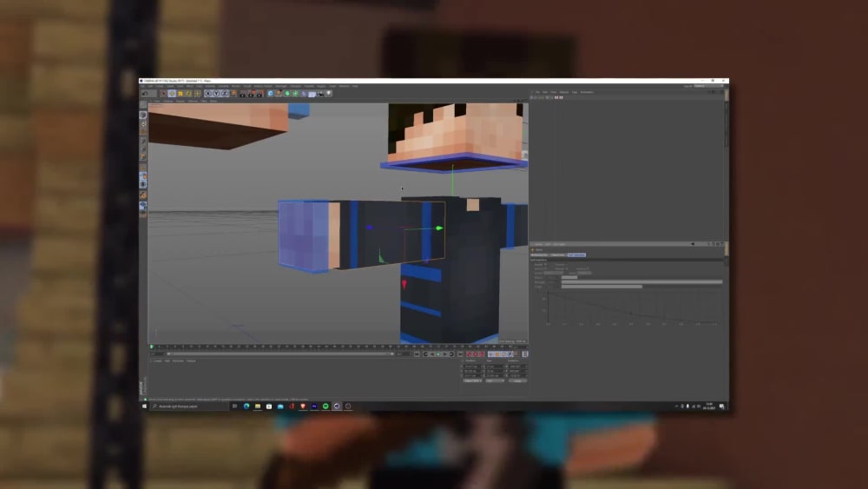The height and width of the screenshot is (489, 868).
Task: Go to end of timeline
Action: coord(461,354)
